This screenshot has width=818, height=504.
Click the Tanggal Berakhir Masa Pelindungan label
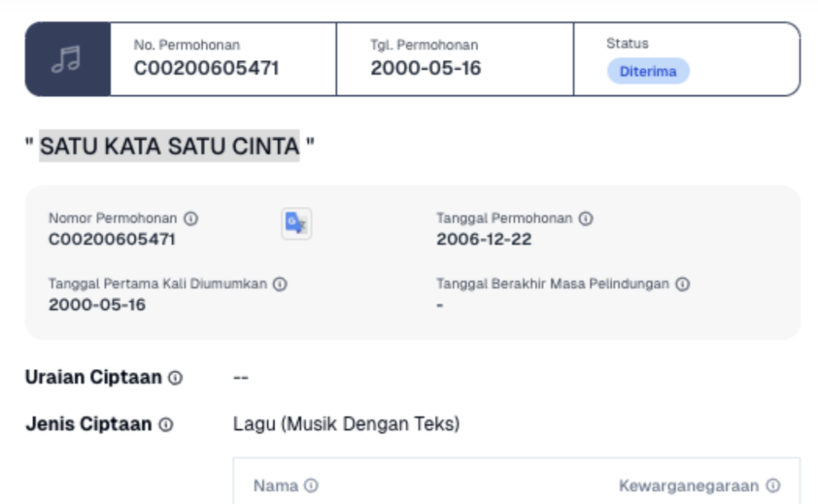click(553, 284)
